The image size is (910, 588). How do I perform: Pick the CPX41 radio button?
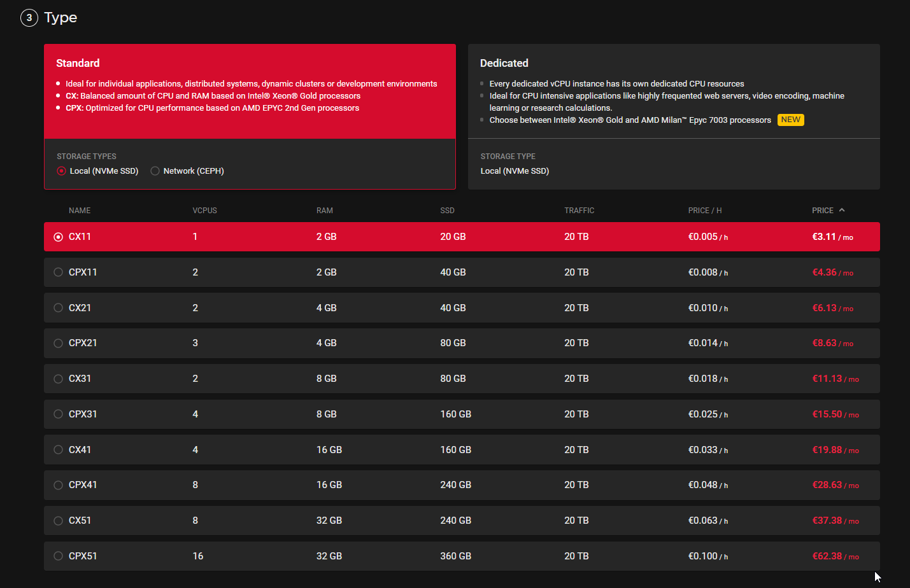pyautogui.click(x=58, y=486)
